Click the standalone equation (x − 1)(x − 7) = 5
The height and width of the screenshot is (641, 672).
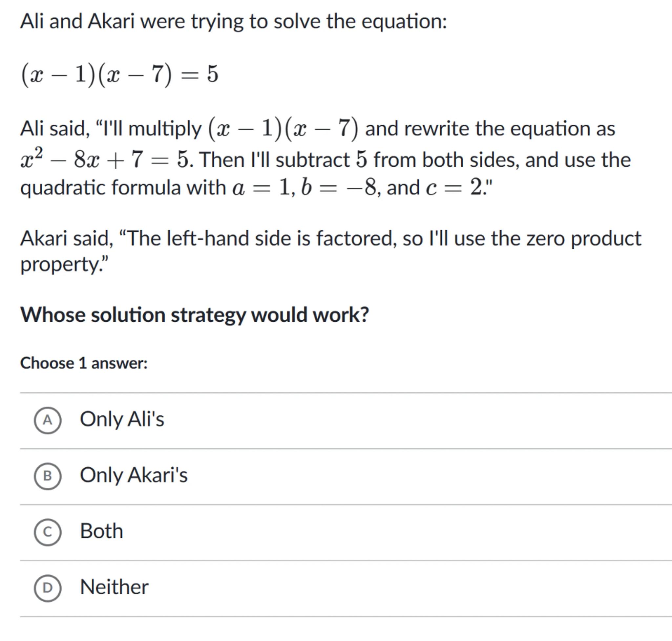(119, 75)
